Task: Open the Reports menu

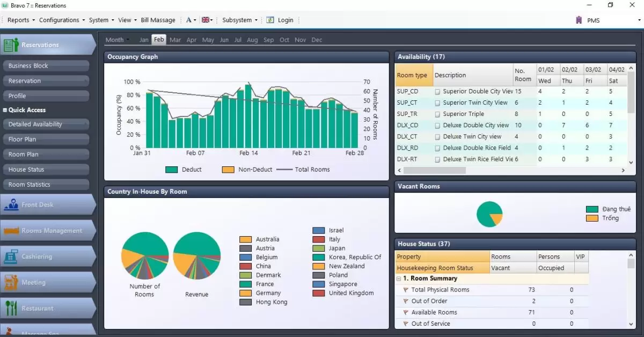Action: [x=21, y=20]
